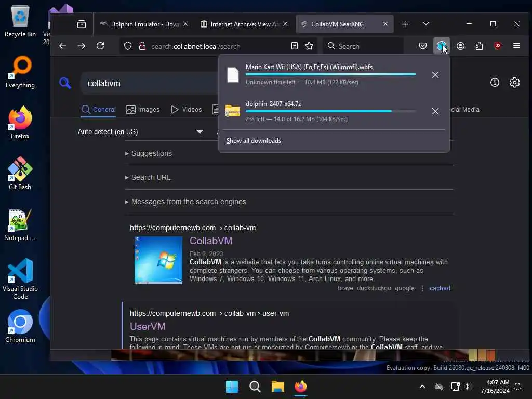Expand Messages from the search engines
Image resolution: width=532 pixels, height=399 pixels.
pos(185,202)
